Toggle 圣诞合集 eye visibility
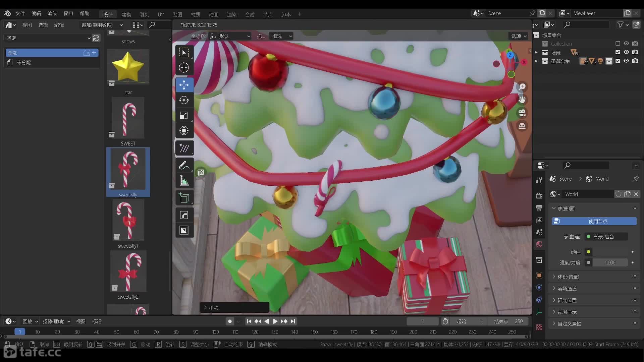Viewport: 644px width, 362px height. 626,61
